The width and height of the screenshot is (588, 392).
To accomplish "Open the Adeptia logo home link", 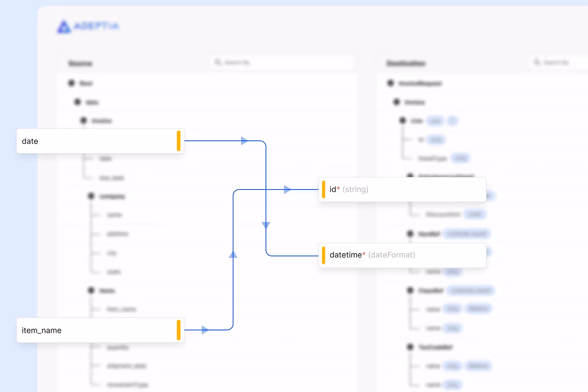I will pyautogui.click(x=88, y=26).
